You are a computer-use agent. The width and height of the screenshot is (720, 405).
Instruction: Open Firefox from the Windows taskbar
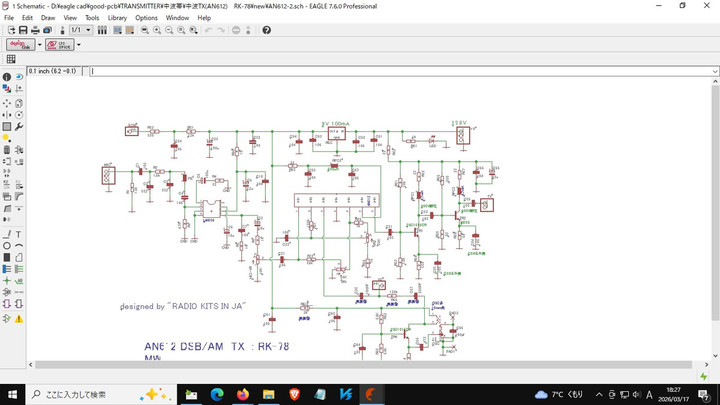point(244,394)
